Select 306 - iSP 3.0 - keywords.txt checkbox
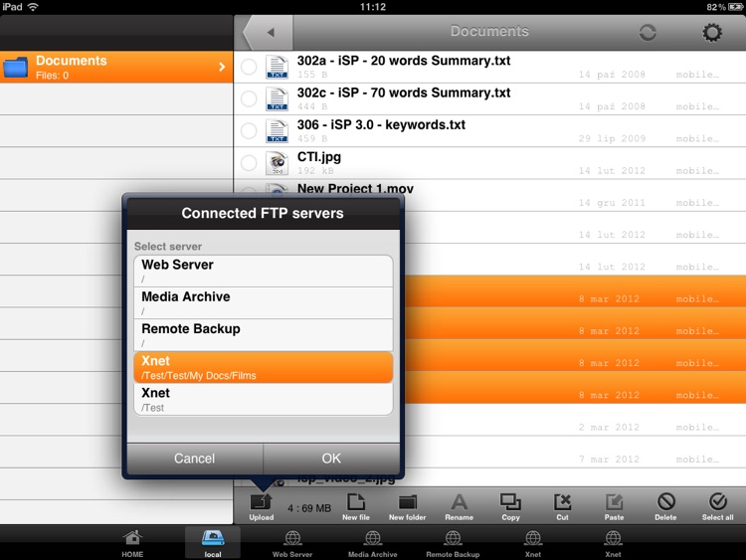Image resolution: width=746 pixels, height=560 pixels. point(249,130)
